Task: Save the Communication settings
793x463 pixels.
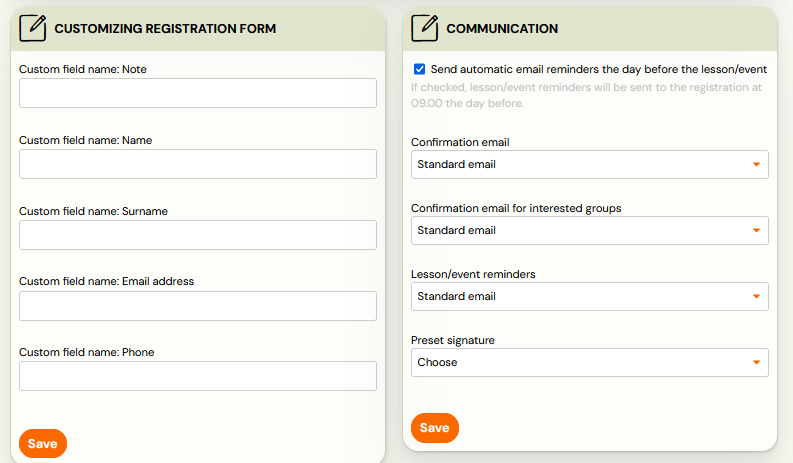Action: click(435, 428)
